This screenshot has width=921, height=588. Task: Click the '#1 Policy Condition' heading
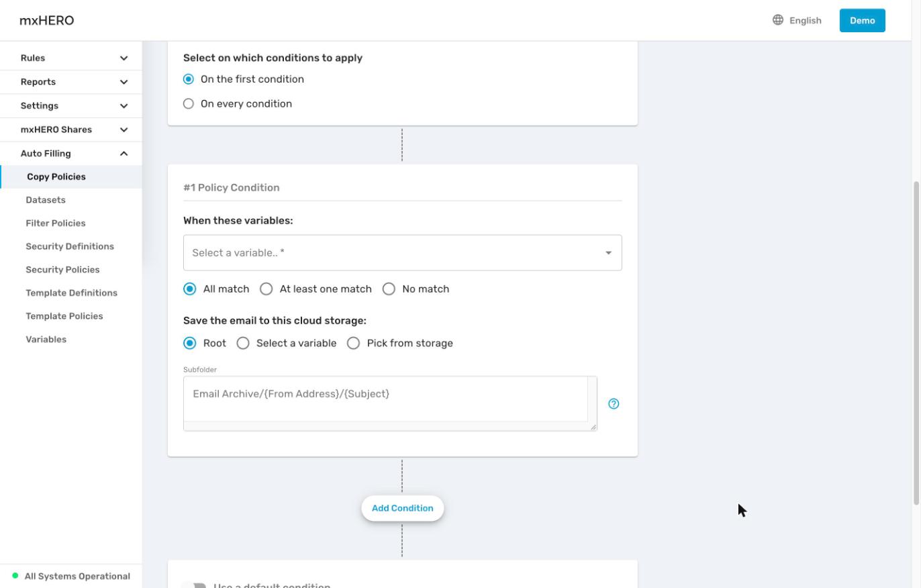coord(232,187)
